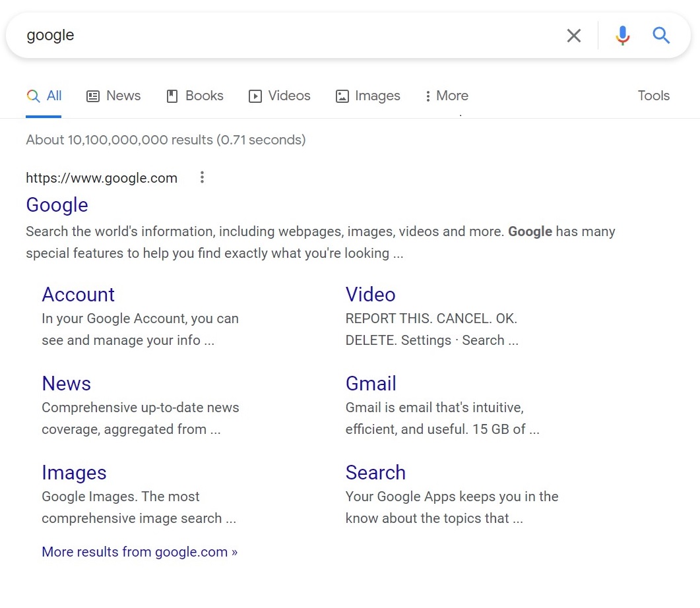Open the Account sitelink
Image resolution: width=700 pixels, height=608 pixels.
pos(78,294)
